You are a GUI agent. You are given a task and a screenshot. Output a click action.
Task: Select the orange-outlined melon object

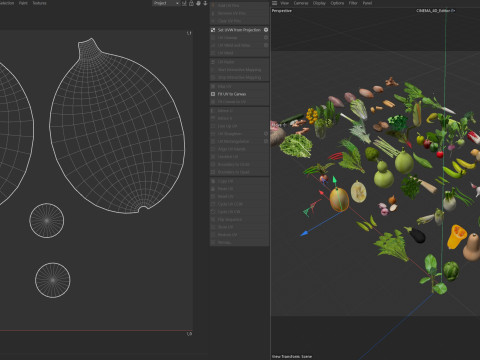click(x=339, y=200)
